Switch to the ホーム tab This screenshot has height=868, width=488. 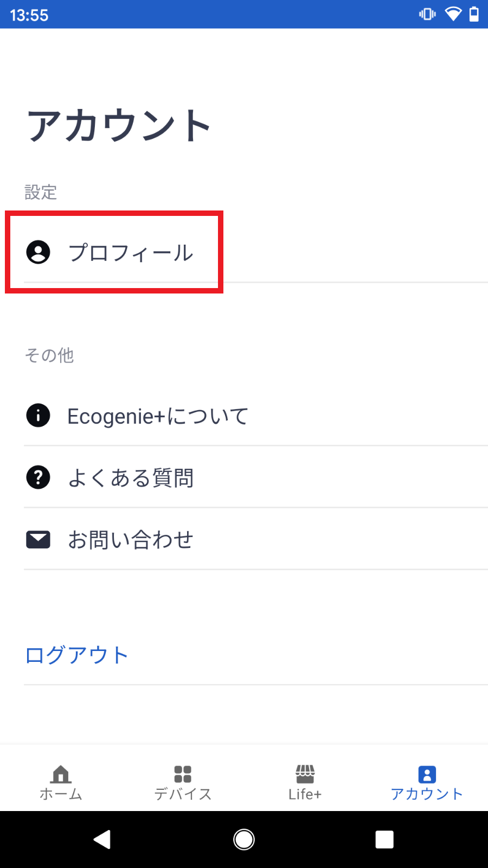61,794
